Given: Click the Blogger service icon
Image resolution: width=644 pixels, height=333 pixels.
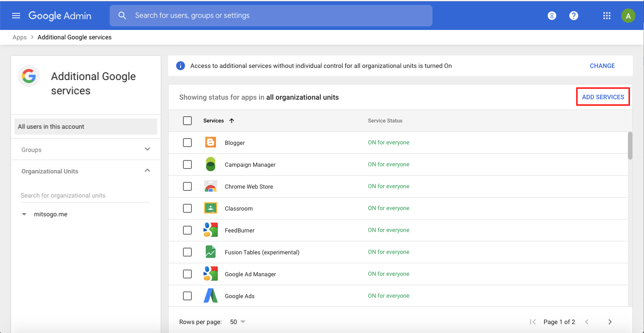Looking at the screenshot, I should coord(211,143).
